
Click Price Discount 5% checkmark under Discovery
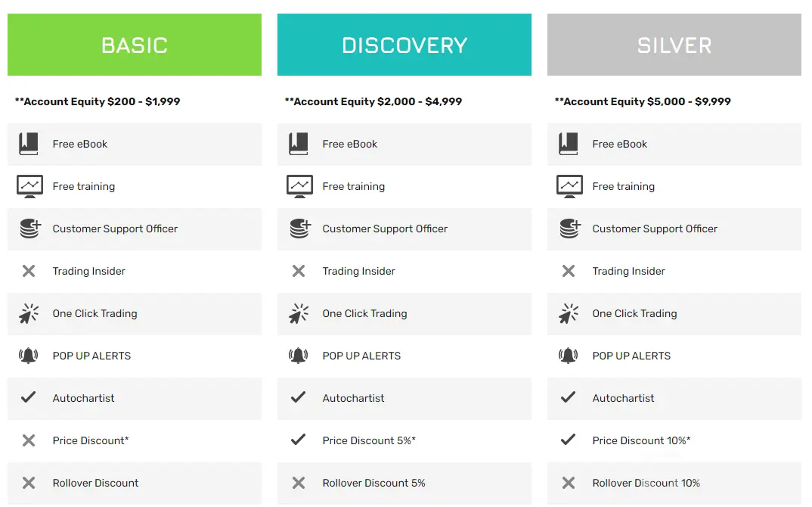[299, 440]
